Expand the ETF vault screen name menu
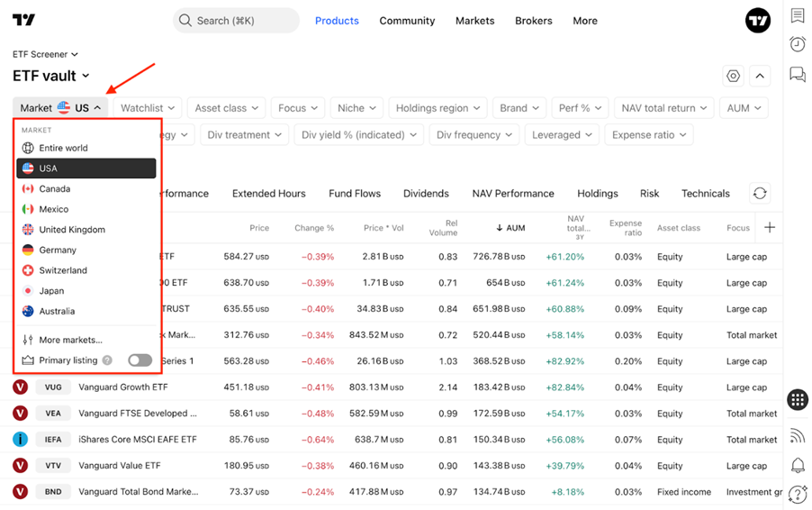 (x=51, y=77)
